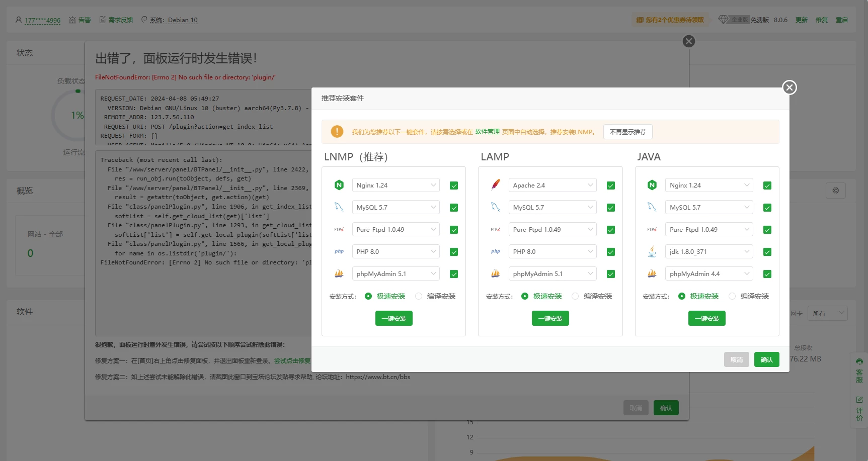Uncheck phpMyAdmin 5.1 checkbox in LAMP
The image size is (868, 461).
pos(611,274)
